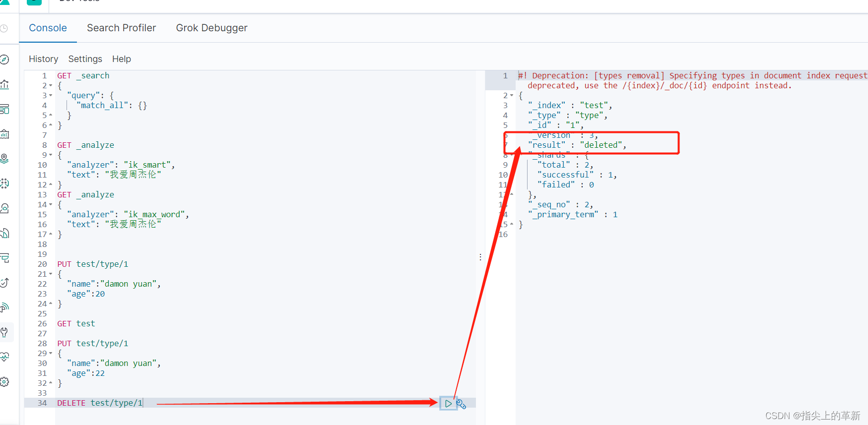Click the 'GET test' request line
The width and height of the screenshot is (868, 425).
point(76,323)
